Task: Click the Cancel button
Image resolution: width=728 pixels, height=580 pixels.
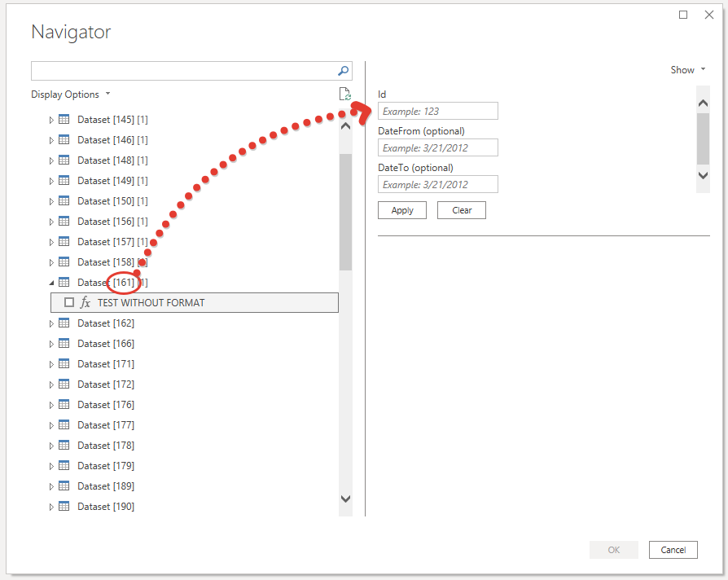Action: pos(673,550)
